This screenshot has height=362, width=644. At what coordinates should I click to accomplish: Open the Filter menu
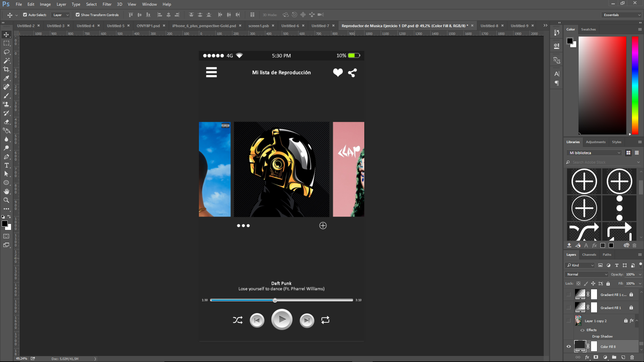point(107,4)
